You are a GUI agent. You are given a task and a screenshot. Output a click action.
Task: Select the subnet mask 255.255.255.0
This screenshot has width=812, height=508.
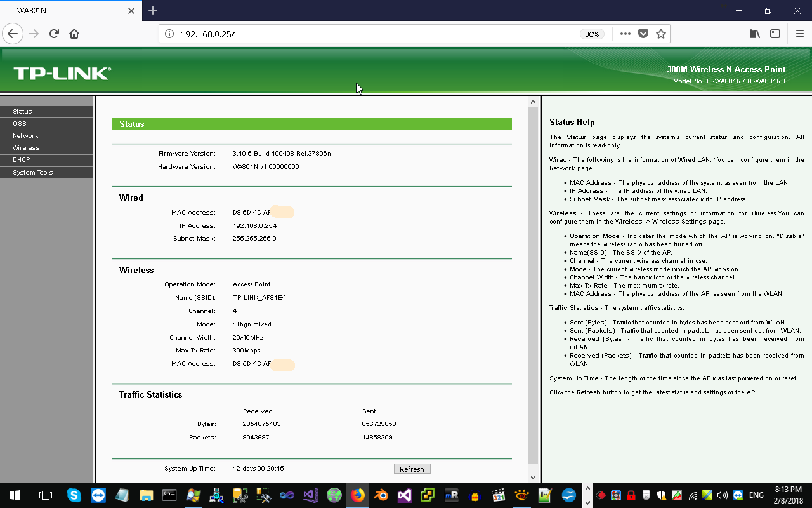(254, 239)
